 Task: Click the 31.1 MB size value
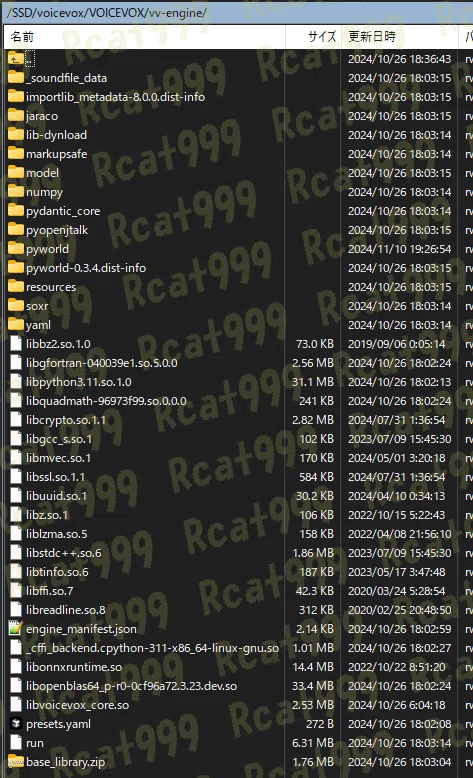pyautogui.click(x=313, y=382)
